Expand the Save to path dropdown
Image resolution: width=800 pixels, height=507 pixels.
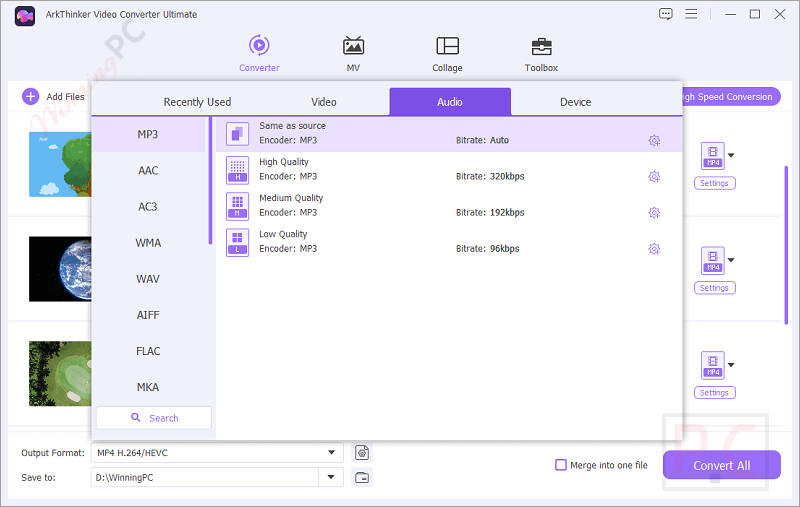coord(331,477)
